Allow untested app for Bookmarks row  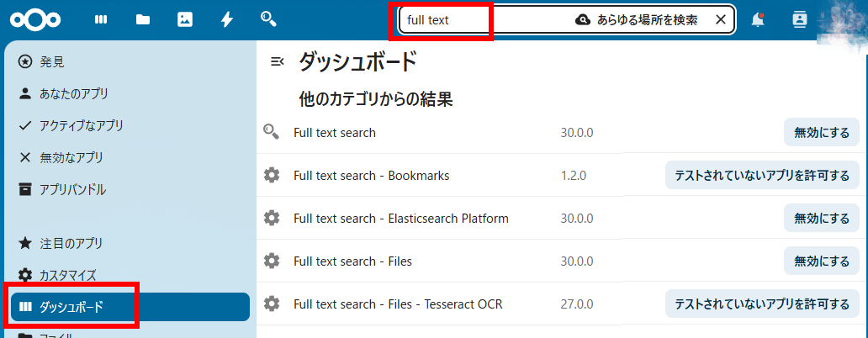(762, 176)
